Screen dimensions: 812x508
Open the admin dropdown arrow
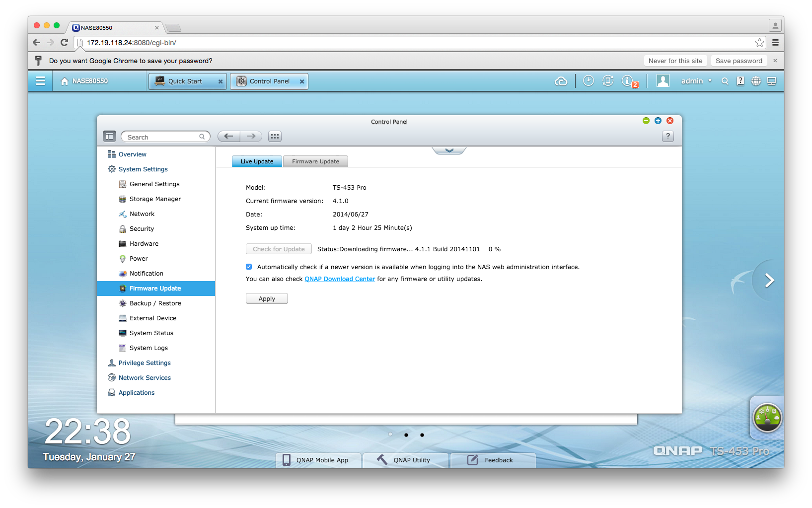click(x=710, y=81)
